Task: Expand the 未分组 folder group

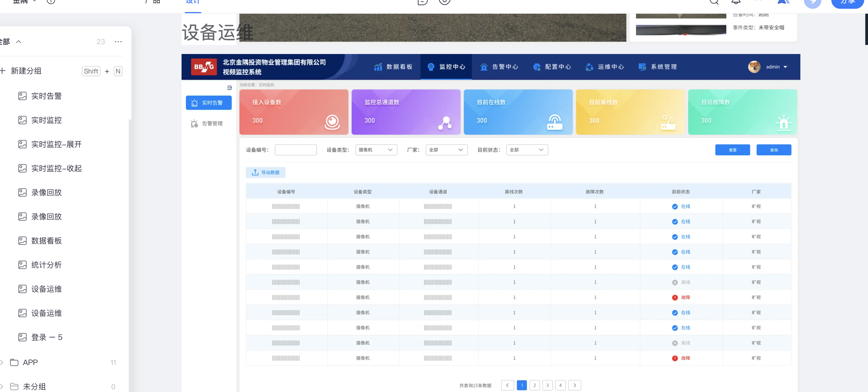Action: pos(2,387)
